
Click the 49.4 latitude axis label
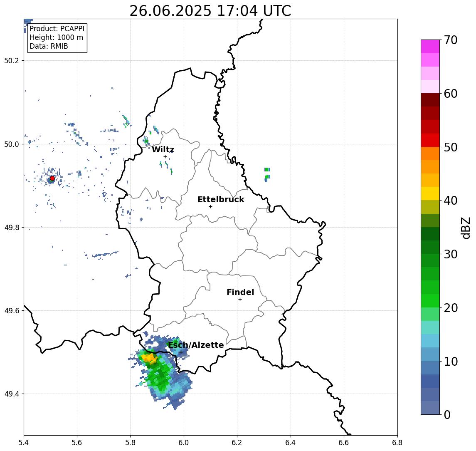tap(12, 394)
